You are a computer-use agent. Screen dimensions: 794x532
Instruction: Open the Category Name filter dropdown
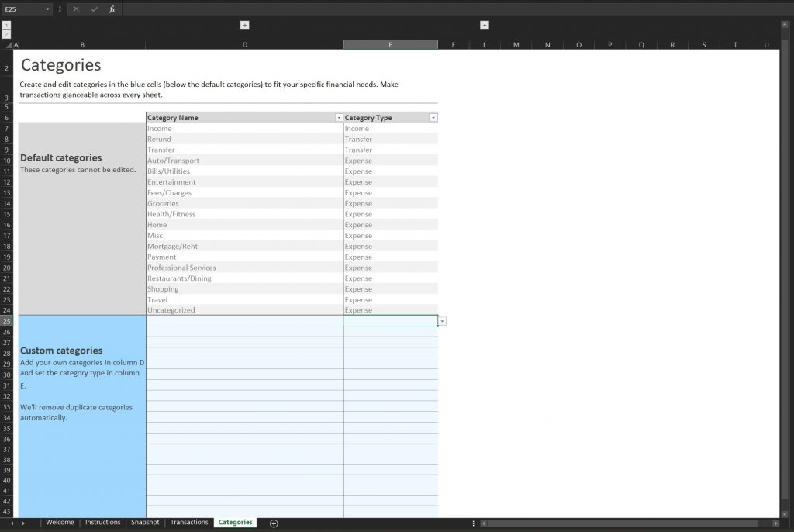pos(338,118)
